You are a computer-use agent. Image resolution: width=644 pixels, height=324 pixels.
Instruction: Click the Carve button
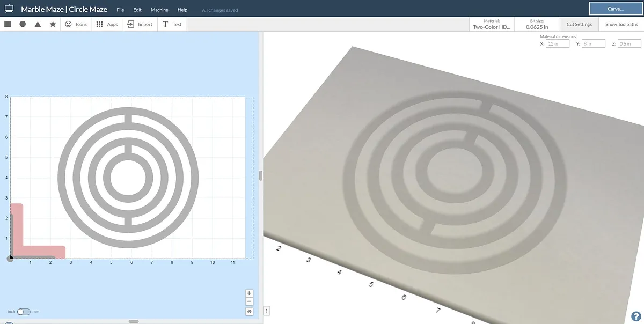click(615, 9)
